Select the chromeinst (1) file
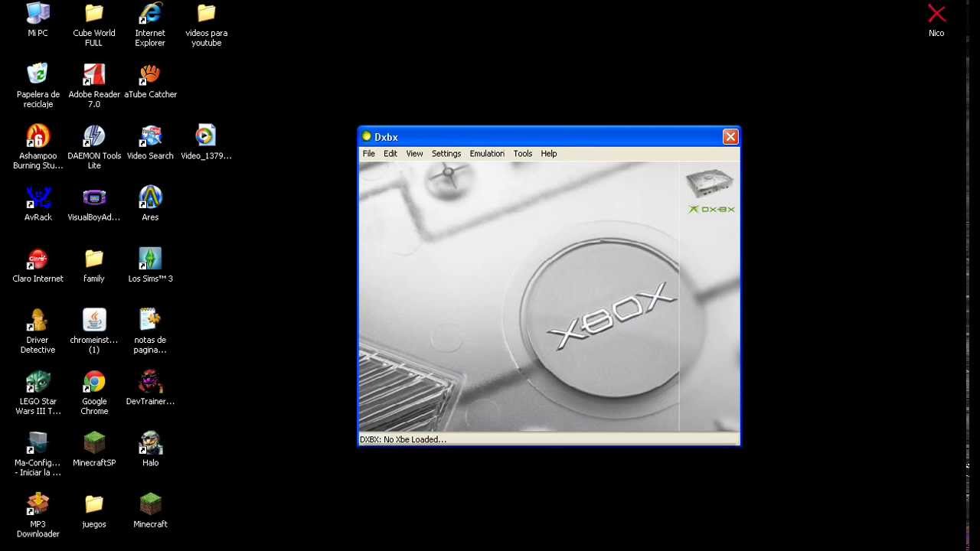 (94, 331)
